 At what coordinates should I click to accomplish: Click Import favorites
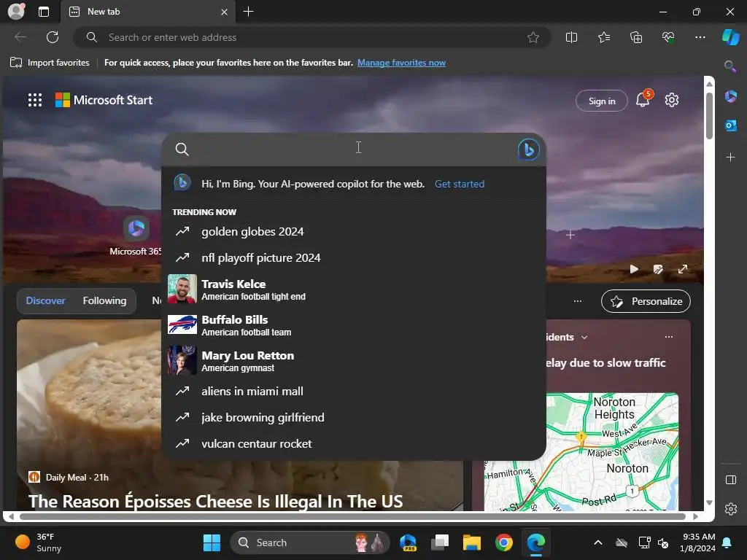tap(50, 63)
